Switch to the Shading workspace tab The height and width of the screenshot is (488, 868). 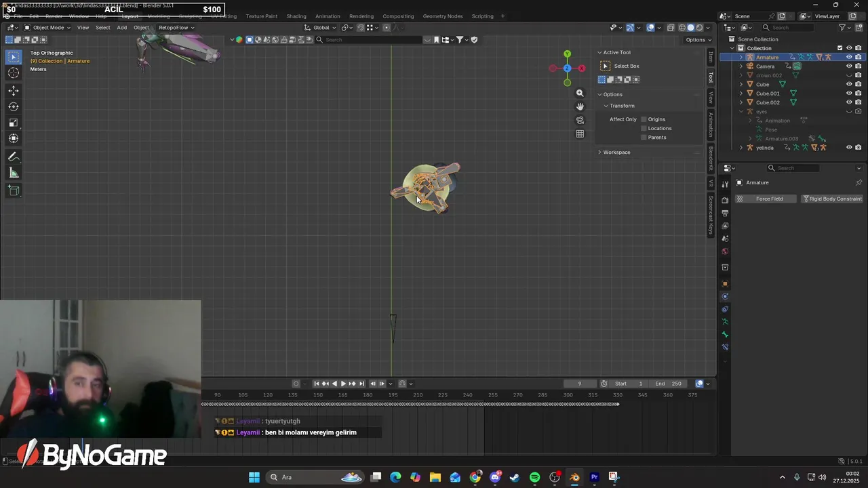(x=296, y=16)
